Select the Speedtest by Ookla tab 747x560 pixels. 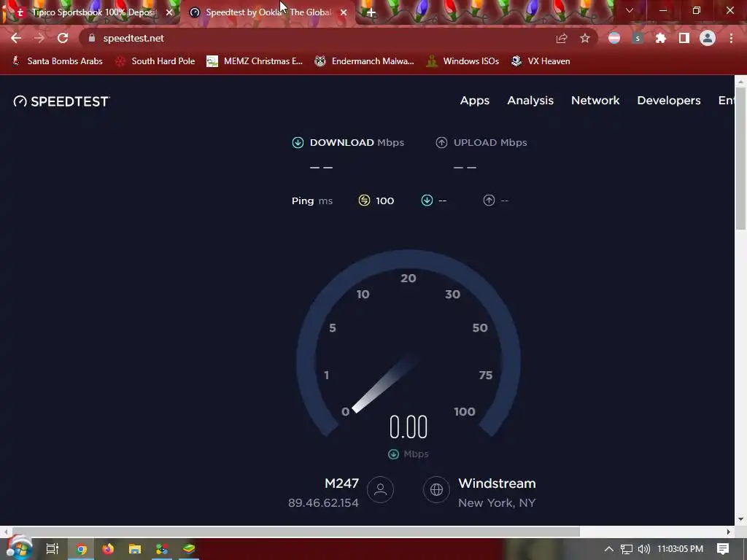click(x=268, y=12)
